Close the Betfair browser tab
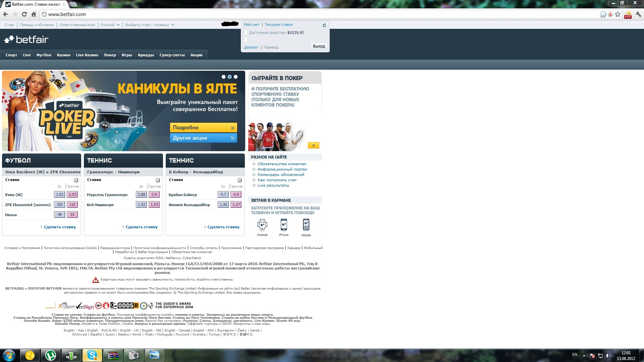Image resolution: width=644 pixels, height=362 pixels. click(x=64, y=4)
